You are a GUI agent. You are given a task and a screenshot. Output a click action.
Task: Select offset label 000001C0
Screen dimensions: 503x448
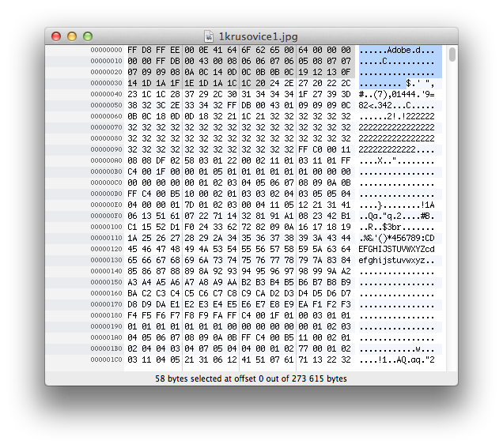pos(106,360)
